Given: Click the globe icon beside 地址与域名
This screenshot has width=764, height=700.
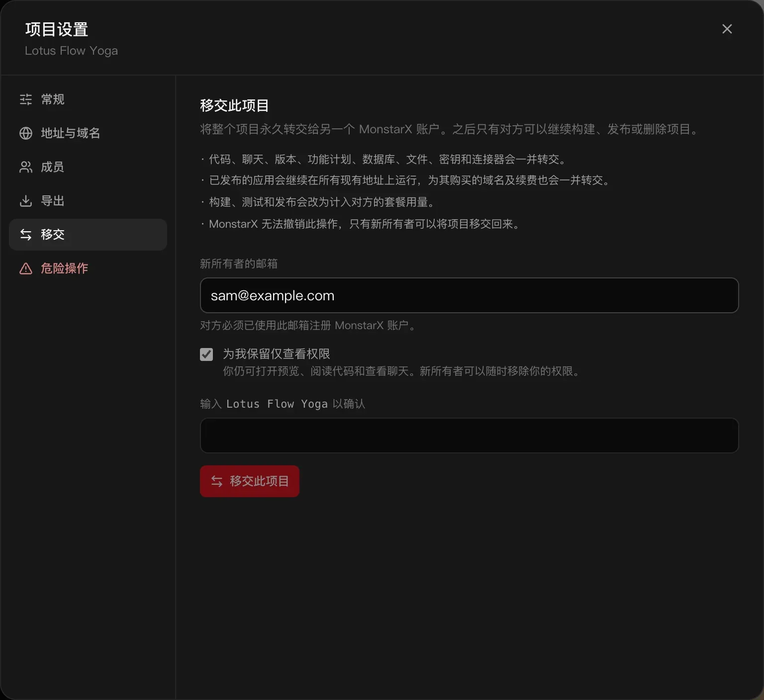Looking at the screenshot, I should click(26, 133).
